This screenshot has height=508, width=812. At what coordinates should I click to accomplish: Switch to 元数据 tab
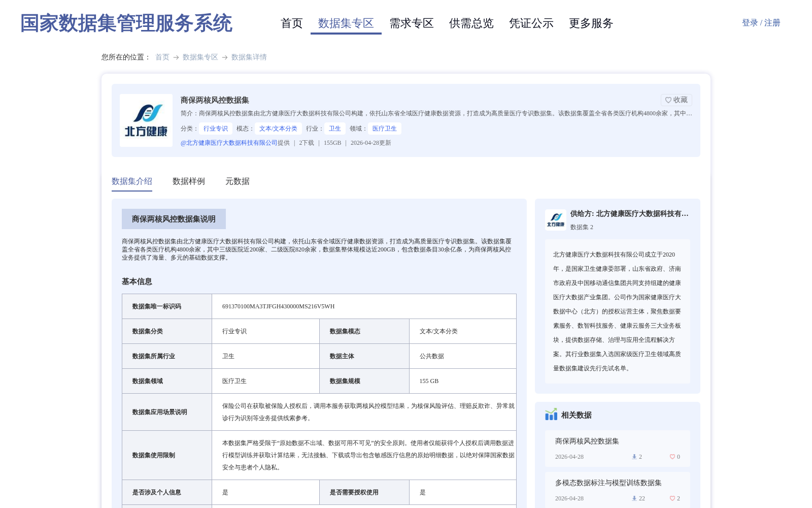(238, 181)
